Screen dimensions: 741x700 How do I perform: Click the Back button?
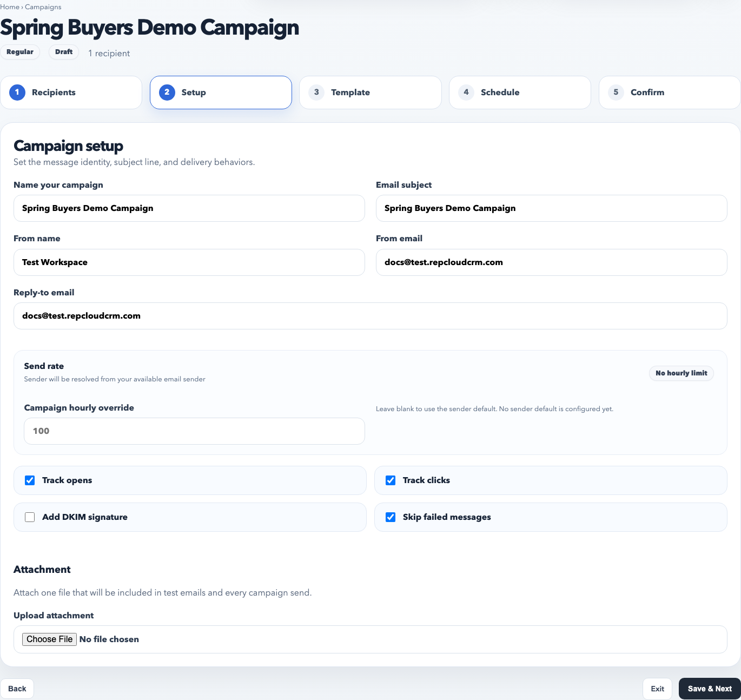point(17,689)
